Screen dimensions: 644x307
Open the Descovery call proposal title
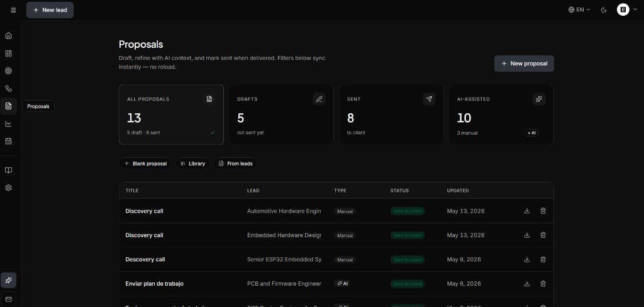tap(145, 259)
